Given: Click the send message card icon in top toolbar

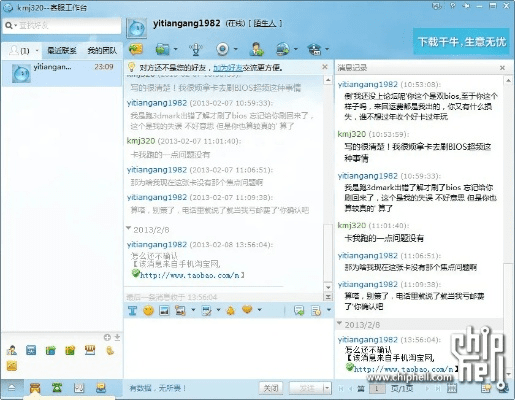Looking at the screenshot, I should coord(136,49).
